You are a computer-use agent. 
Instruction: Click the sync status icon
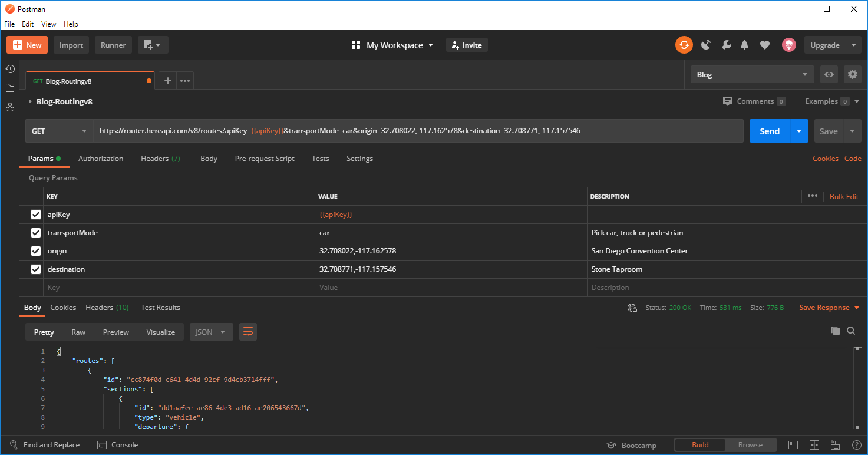tap(684, 45)
